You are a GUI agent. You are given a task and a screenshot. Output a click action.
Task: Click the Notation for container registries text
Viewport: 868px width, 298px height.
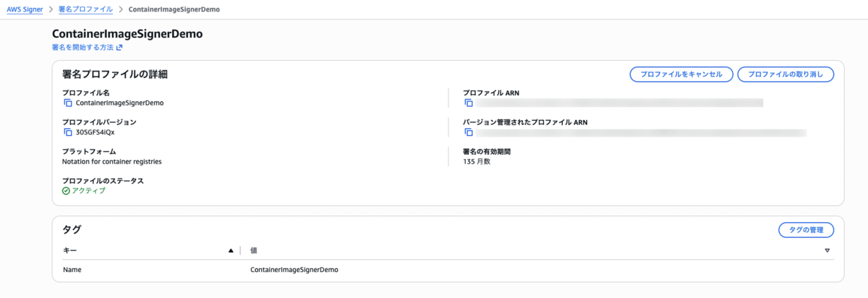112,161
